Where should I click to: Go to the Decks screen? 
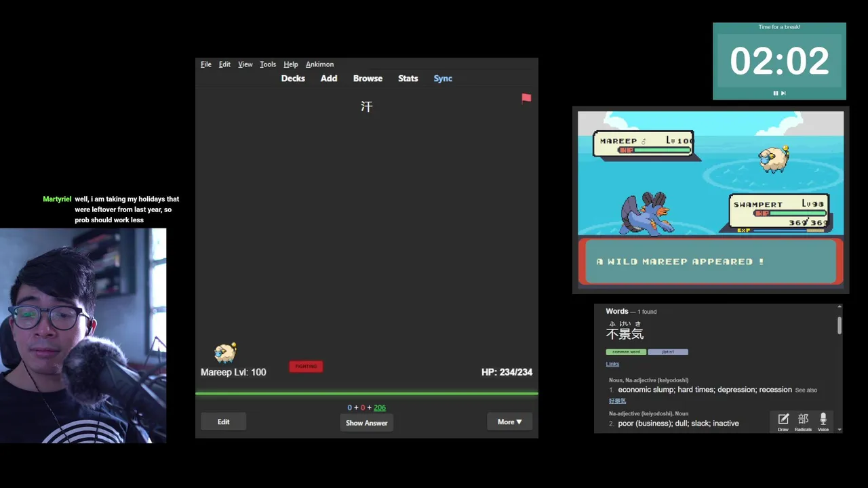pos(293,79)
